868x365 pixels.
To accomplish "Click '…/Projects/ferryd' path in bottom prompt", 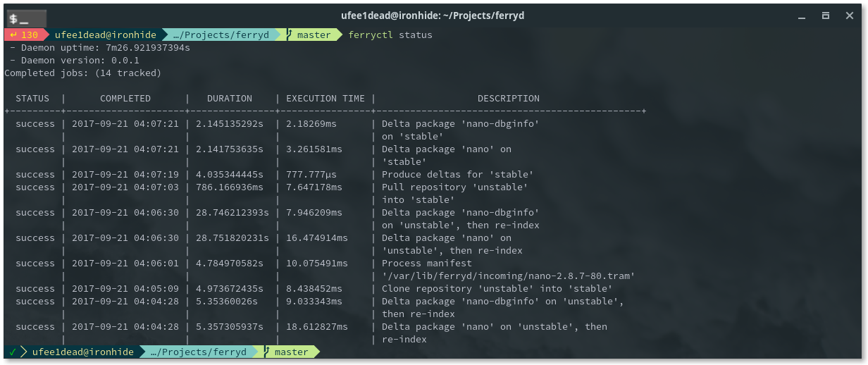I will coord(199,352).
